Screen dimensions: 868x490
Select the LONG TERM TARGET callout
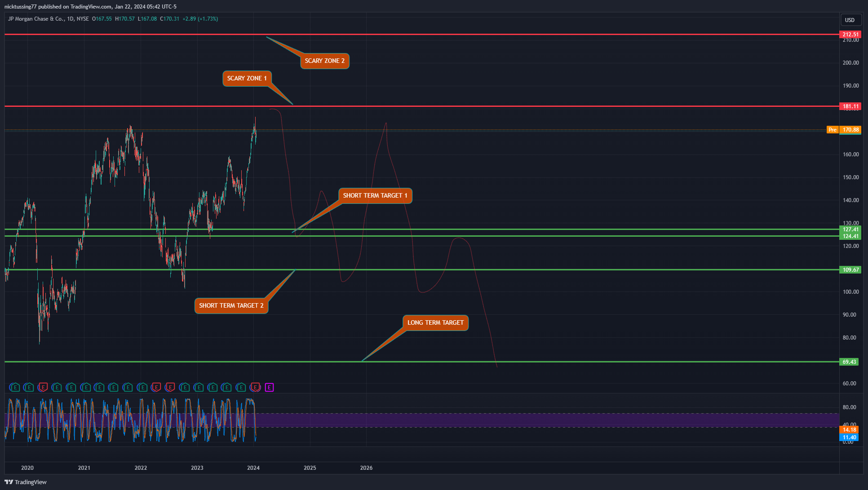click(x=435, y=322)
